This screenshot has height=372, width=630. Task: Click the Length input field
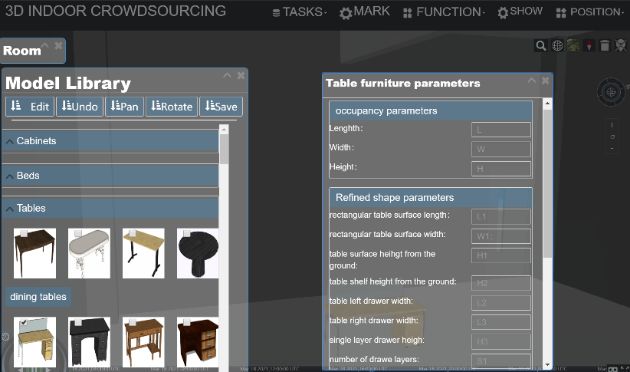point(501,130)
